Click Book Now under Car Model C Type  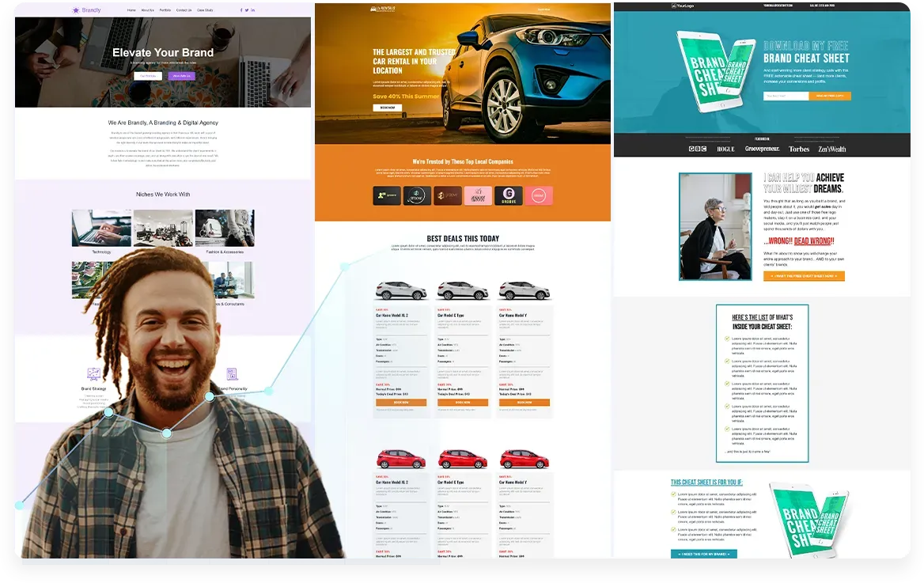(463, 402)
